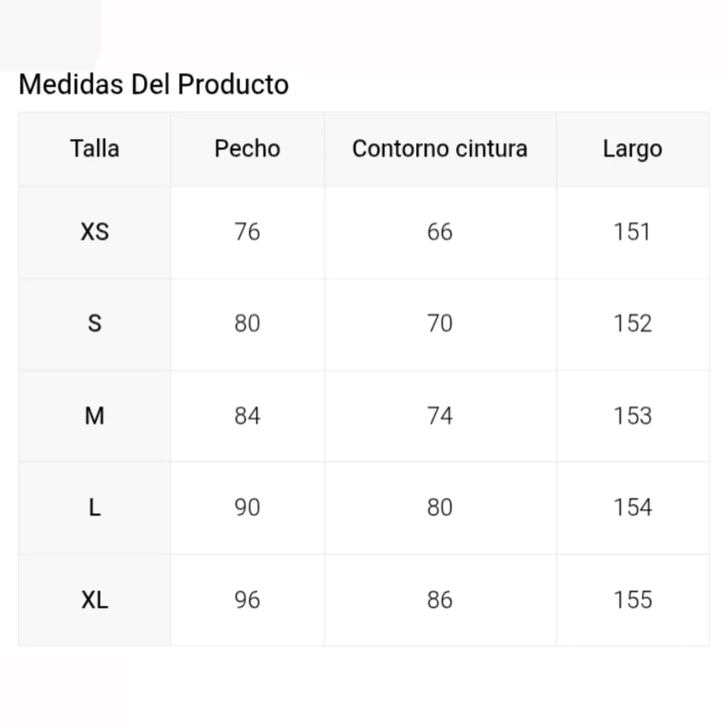Click the Medidas Del Producto heading

(x=154, y=84)
